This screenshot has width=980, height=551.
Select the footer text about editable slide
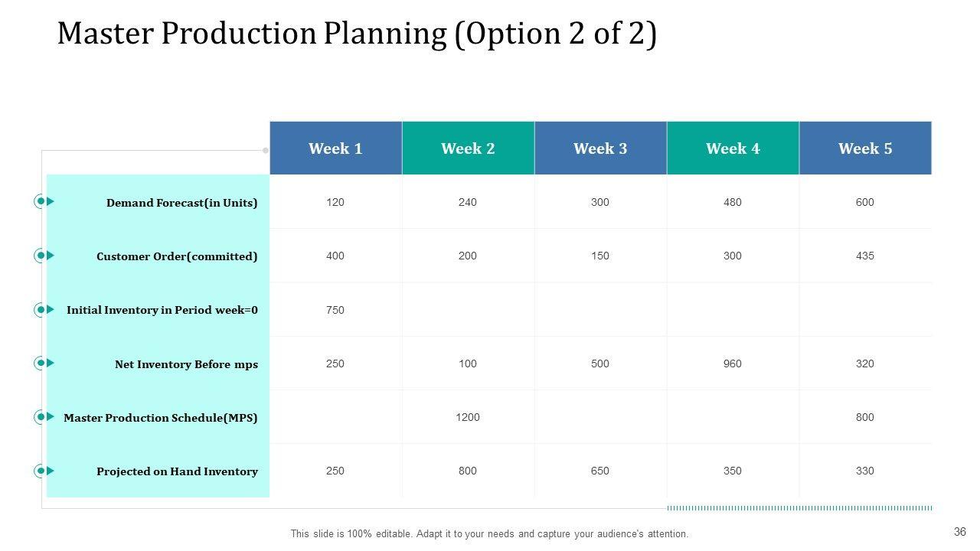489,534
